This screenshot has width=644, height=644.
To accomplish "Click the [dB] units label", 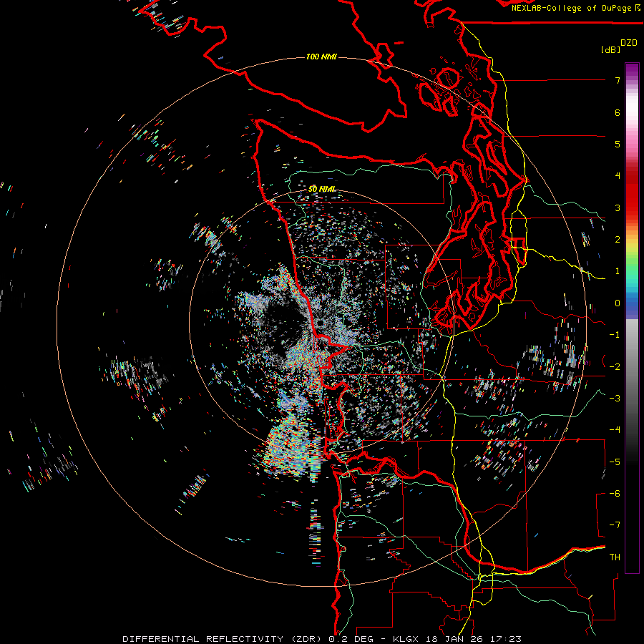I will pyautogui.click(x=610, y=49).
